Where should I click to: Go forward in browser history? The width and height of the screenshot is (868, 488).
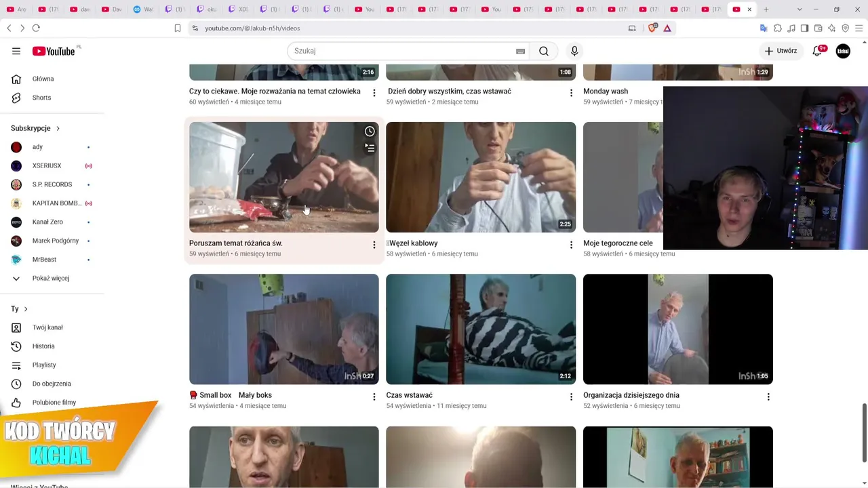[22, 28]
